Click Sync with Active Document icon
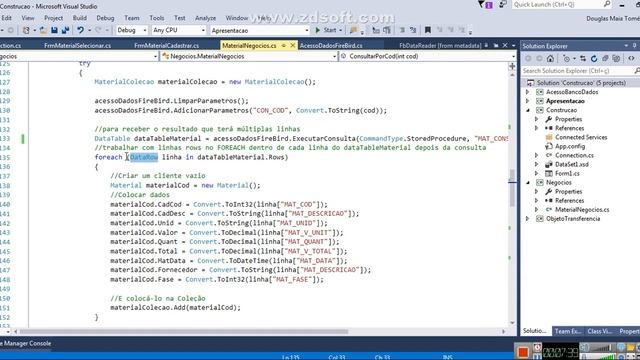 [x=583, y=59]
